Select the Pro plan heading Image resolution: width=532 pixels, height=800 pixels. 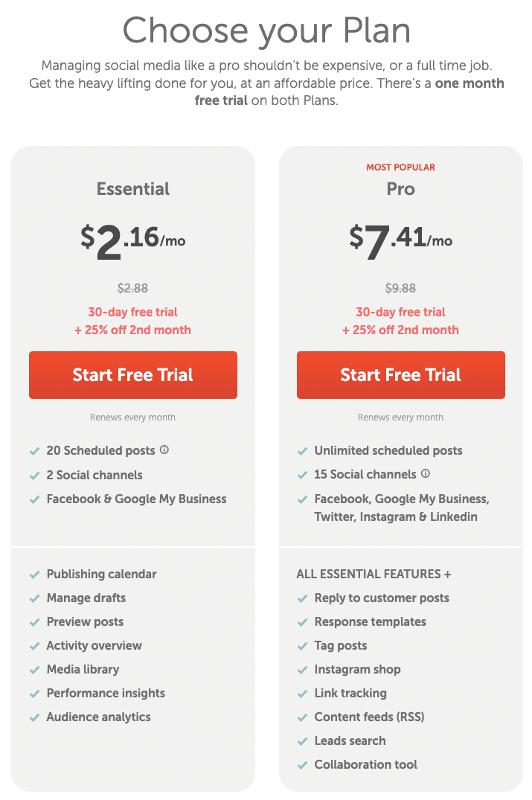point(401,189)
